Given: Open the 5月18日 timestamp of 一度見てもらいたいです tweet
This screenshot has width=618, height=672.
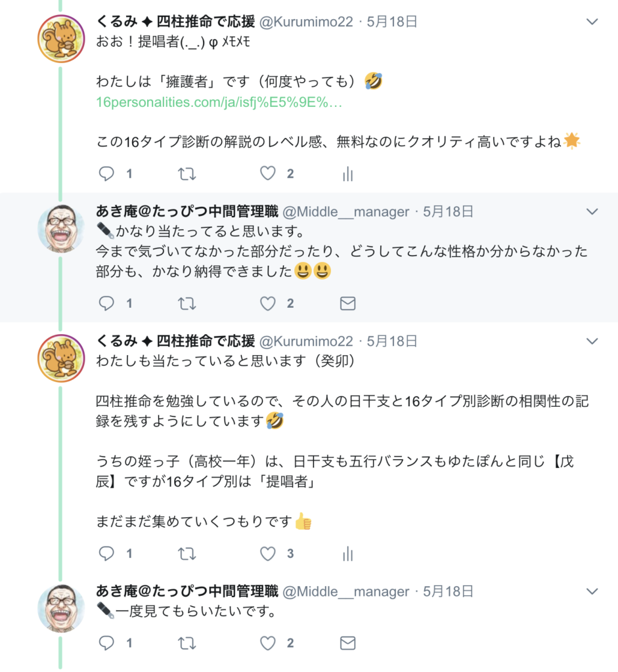Looking at the screenshot, I should [x=448, y=592].
